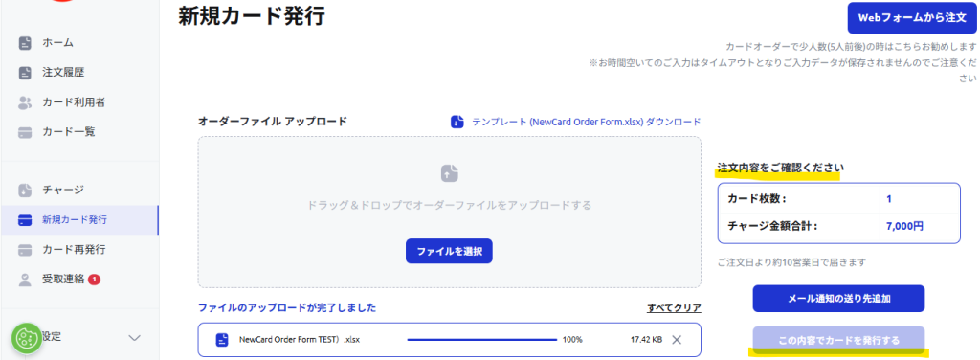The height and width of the screenshot is (360, 980).
Task: Click メール通知の送り先追加 button
Action: (x=838, y=299)
